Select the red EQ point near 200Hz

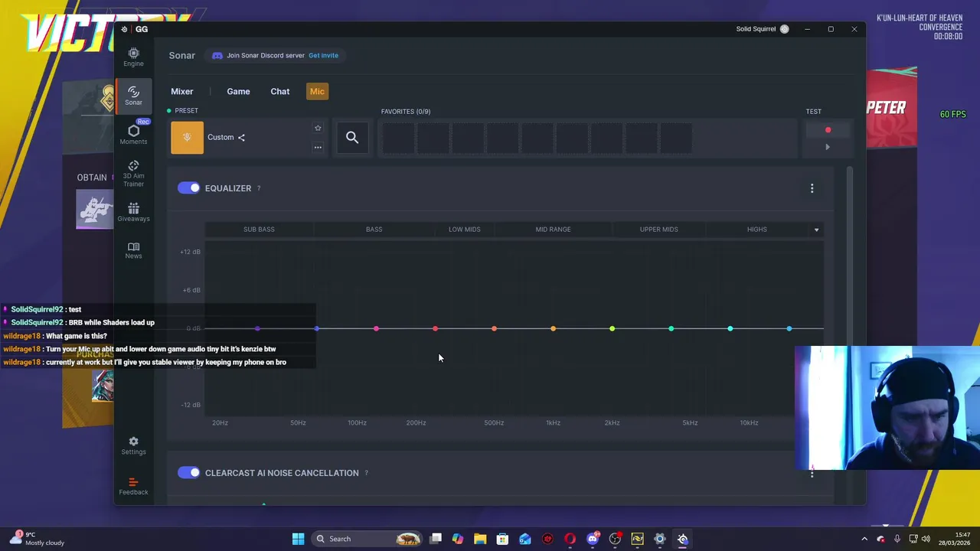tap(435, 329)
